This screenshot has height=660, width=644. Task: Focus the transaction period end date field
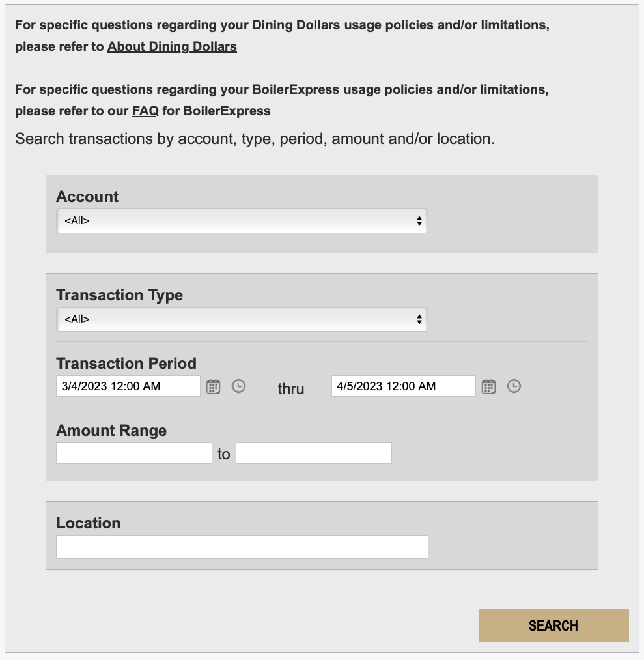coord(403,386)
